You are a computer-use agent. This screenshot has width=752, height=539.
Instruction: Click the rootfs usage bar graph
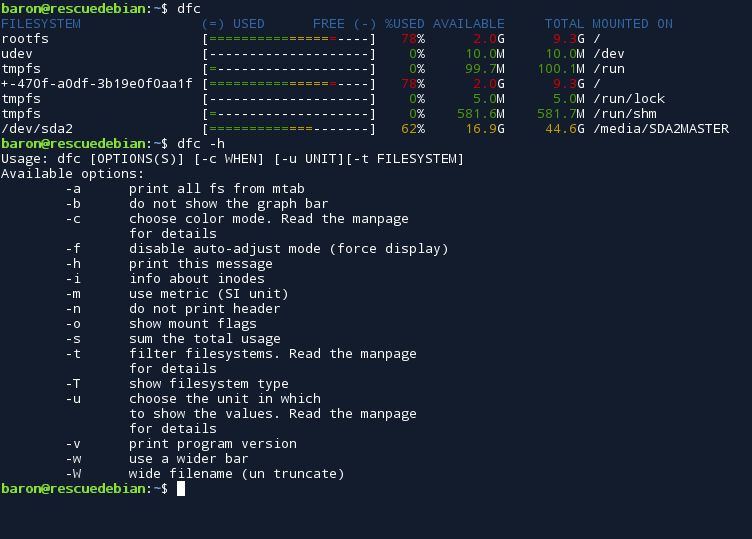(289, 39)
